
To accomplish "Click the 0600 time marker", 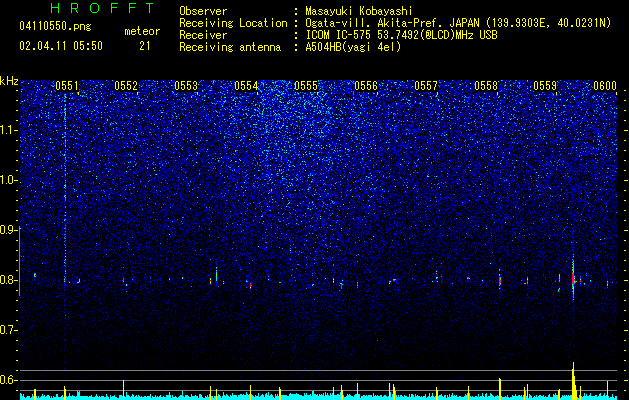I will [x=605, y=86].
